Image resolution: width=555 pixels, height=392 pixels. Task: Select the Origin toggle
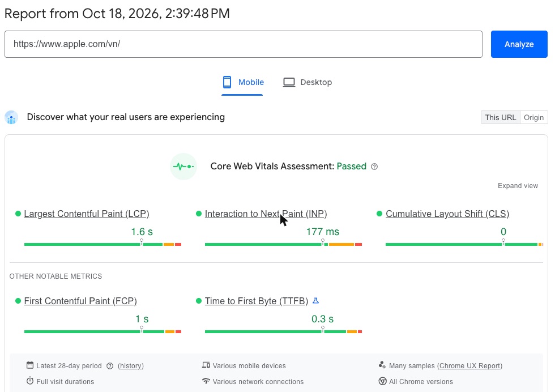pos(533,118)
